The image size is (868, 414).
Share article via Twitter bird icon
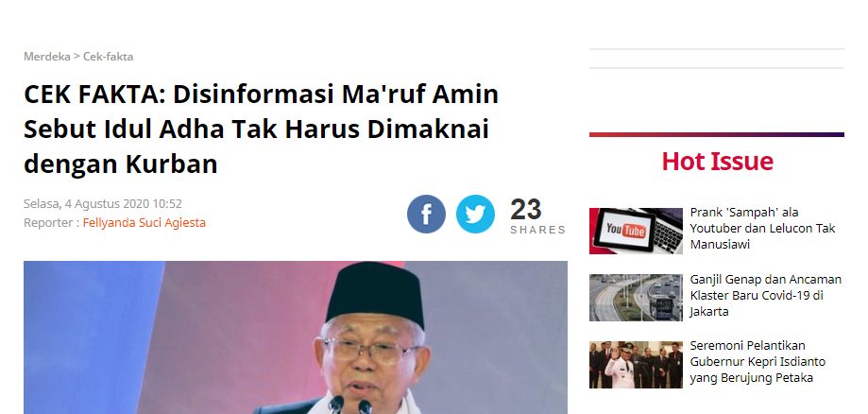tap(475, 214)
